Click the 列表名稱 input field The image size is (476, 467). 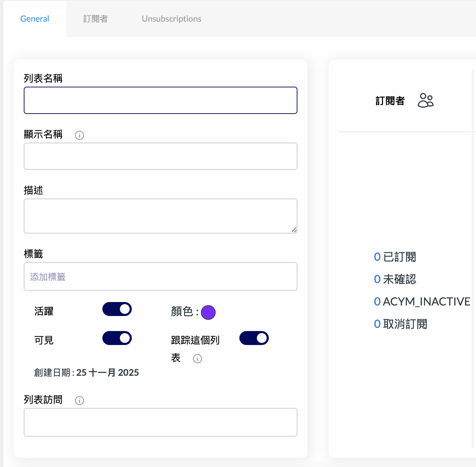160,100
